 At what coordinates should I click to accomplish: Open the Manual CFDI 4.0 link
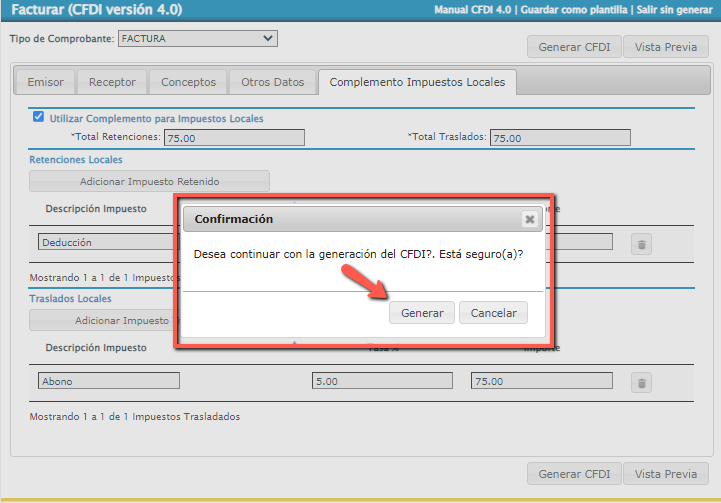[x=473, y=10]
